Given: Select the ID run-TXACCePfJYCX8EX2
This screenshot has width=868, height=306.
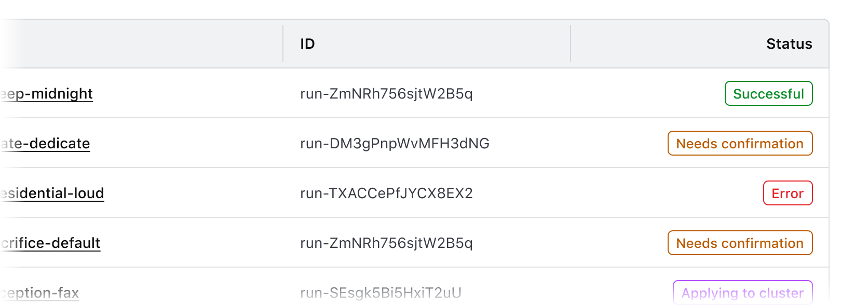Looking at the screenshot, I should coord(386,193).
